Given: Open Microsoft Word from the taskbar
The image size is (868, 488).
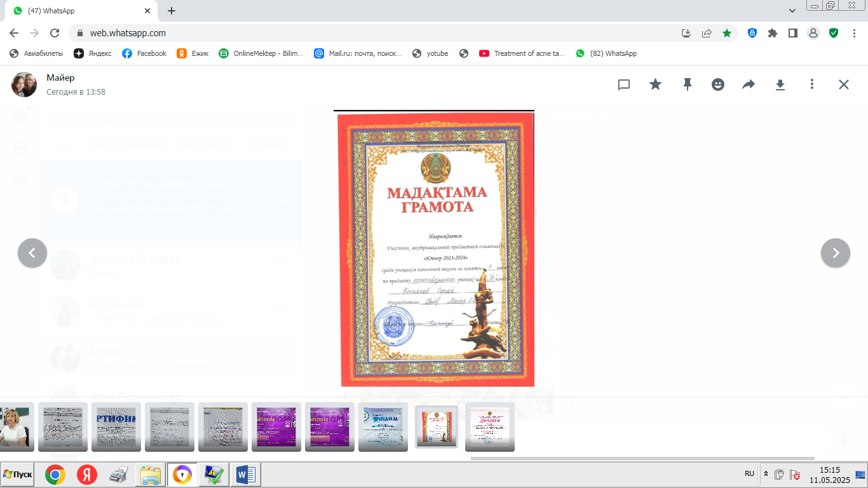Looking at the screenshot, I should pos(245,475).
